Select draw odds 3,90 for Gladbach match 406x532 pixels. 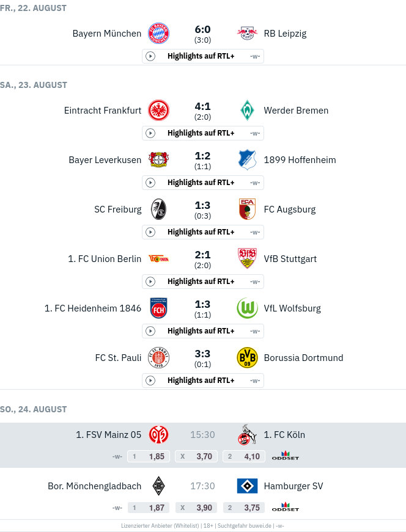(x=196, y=508)
